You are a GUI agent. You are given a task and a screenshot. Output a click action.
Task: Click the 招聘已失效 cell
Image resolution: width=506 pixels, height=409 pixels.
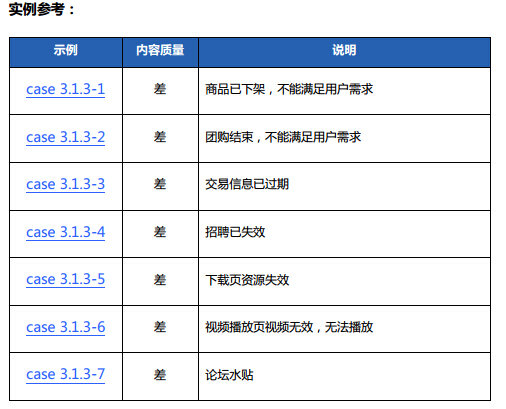tap(344, 234)
